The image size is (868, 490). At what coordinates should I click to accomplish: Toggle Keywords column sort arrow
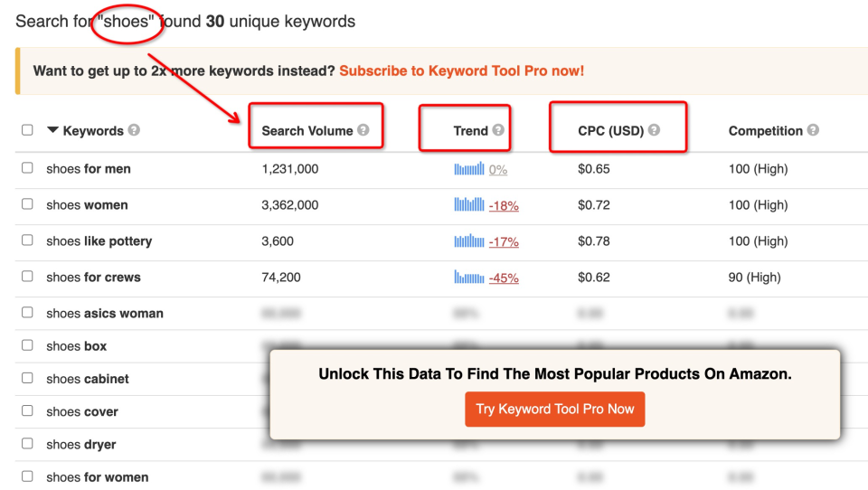click(52, 130)
